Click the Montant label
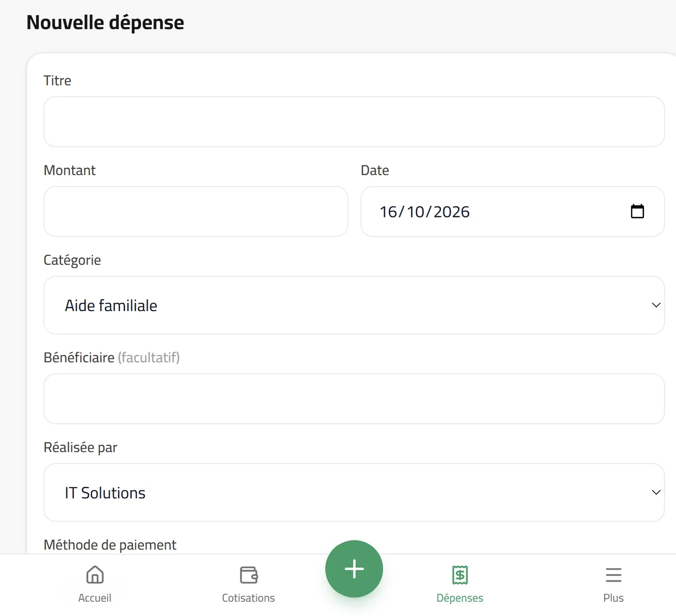Viewport: 676px width, 616px height. [x=70, y=170]
